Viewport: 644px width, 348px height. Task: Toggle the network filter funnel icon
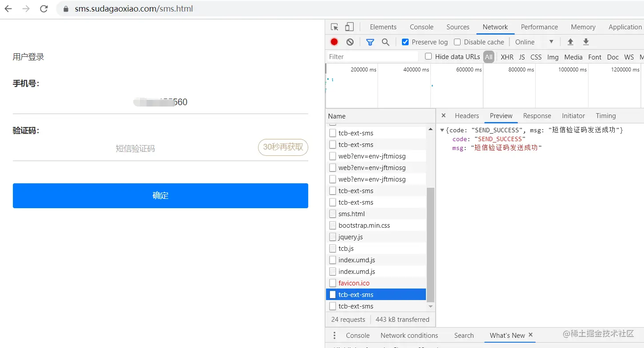[370, 42]
